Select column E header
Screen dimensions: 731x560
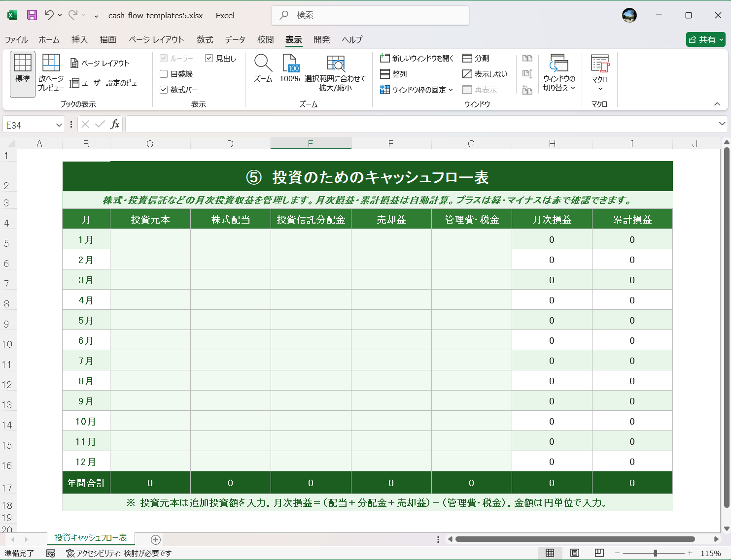tap(311, 144)
